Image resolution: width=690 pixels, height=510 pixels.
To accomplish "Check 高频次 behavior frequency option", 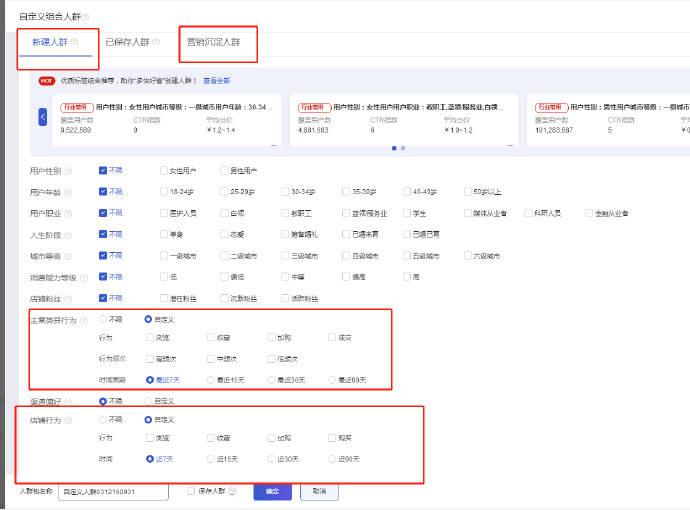I will tap(150, 359).
